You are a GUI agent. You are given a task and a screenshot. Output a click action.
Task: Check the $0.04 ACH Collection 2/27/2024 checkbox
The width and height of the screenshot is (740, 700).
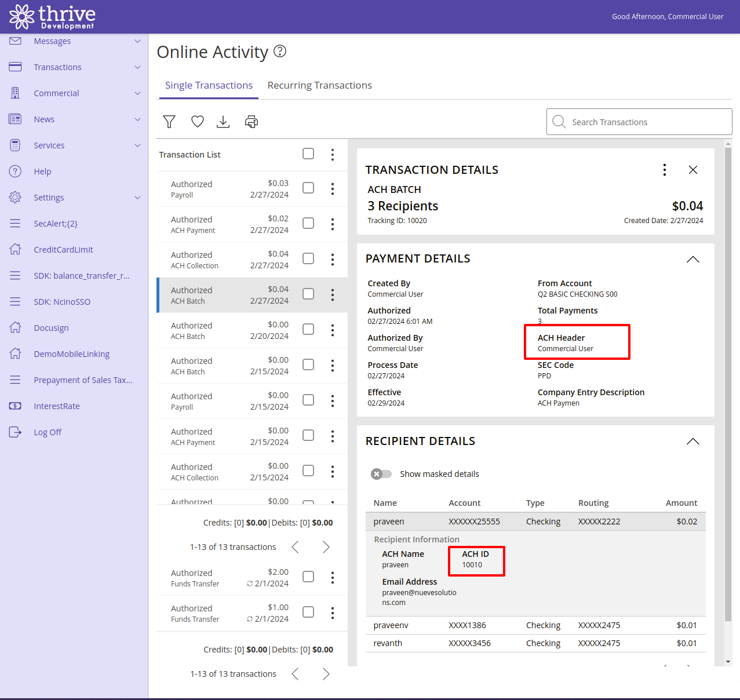click(308, 258)
